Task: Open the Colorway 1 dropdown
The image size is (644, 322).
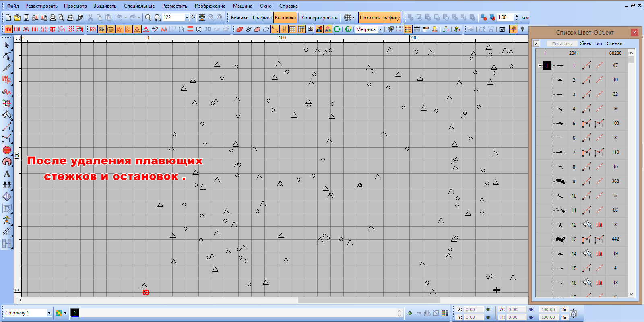Action: click(x=49, y=313)
